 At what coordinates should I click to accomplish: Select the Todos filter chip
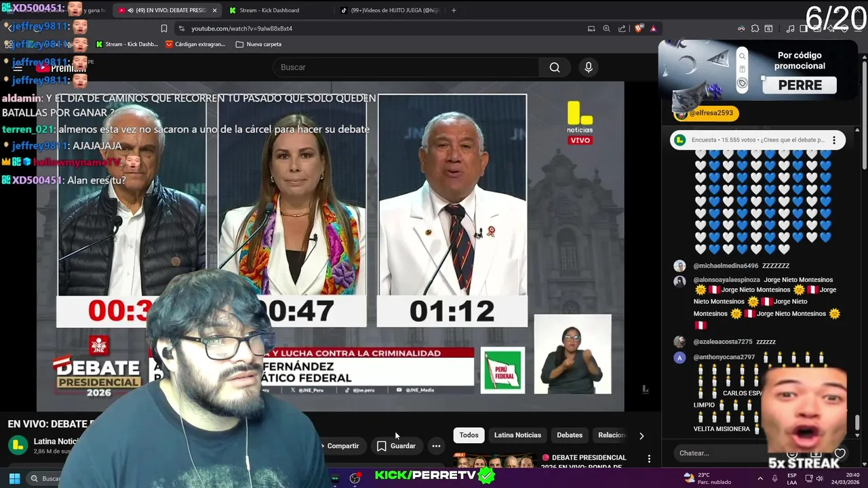469,435
